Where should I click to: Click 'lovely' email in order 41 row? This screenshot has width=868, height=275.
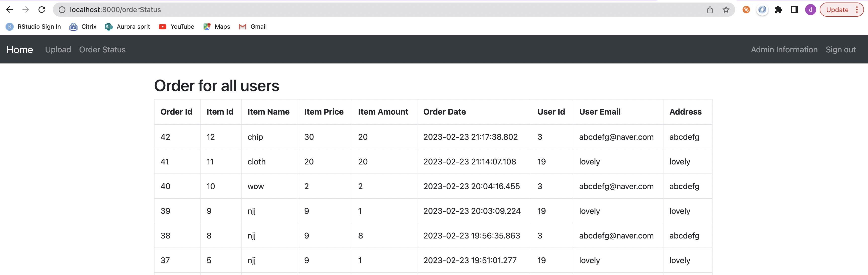pyautogui.click(x=589, y=162)
